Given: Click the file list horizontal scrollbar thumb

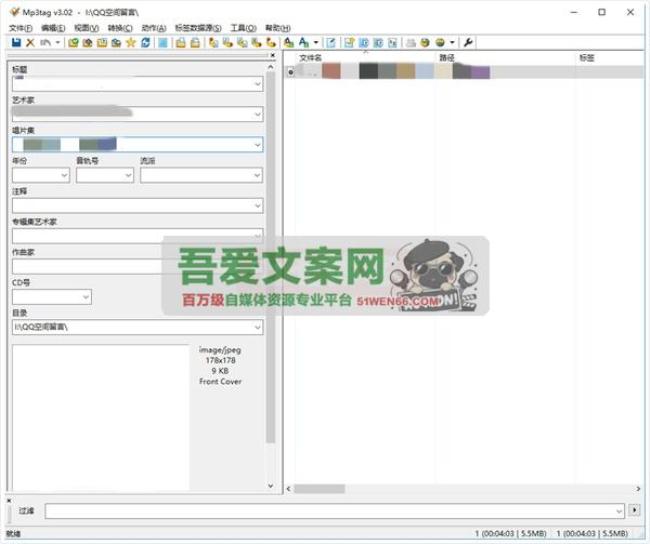Looking at the screenshot, I should pyautogui.click(x=320, y=489).
